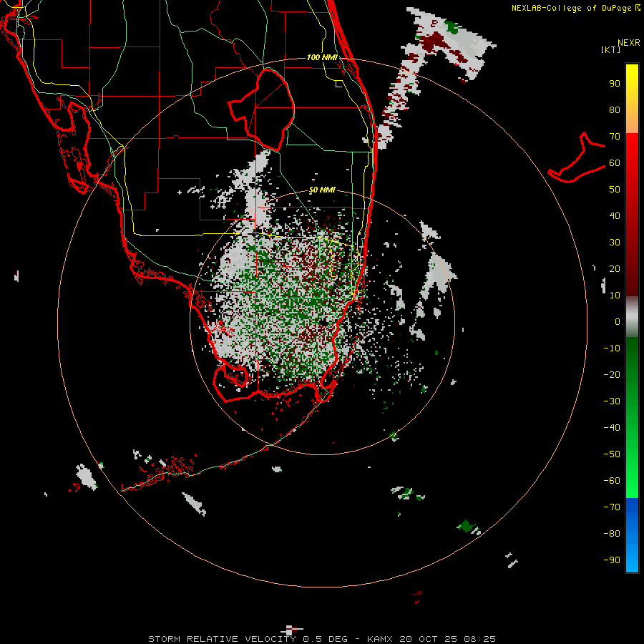
Task: Click the -70 value on velocity scale
Action: 612,507
